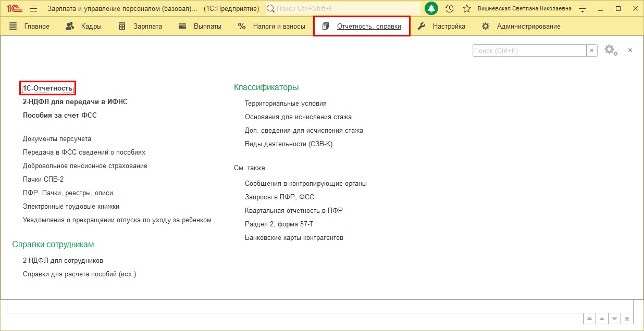Click the Зарплата calculator icon

click(122, 26)
